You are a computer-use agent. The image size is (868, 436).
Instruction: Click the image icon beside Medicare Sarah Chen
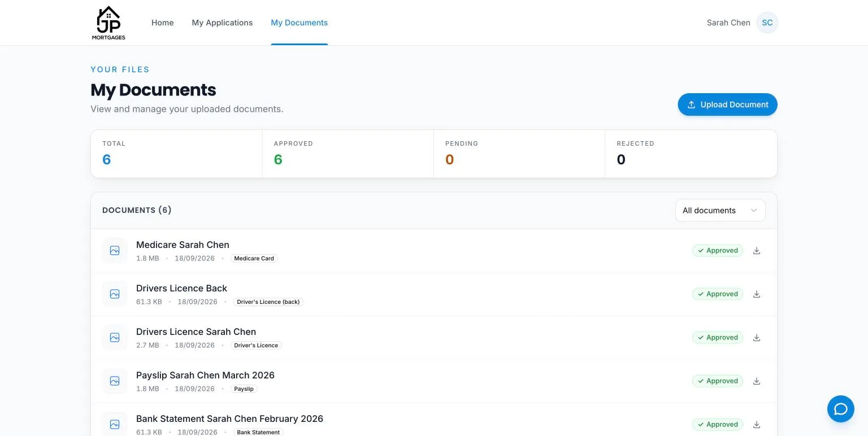click(115, 251)
